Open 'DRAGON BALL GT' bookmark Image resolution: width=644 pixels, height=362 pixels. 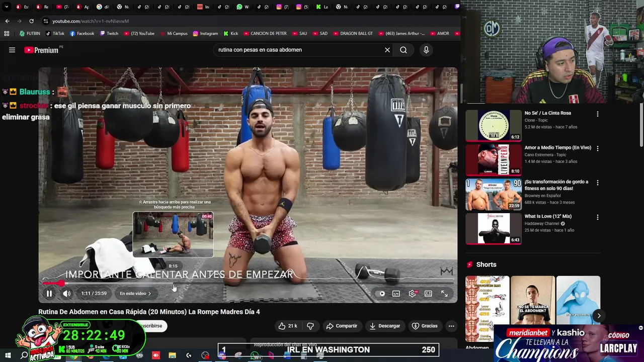[353, 34]
